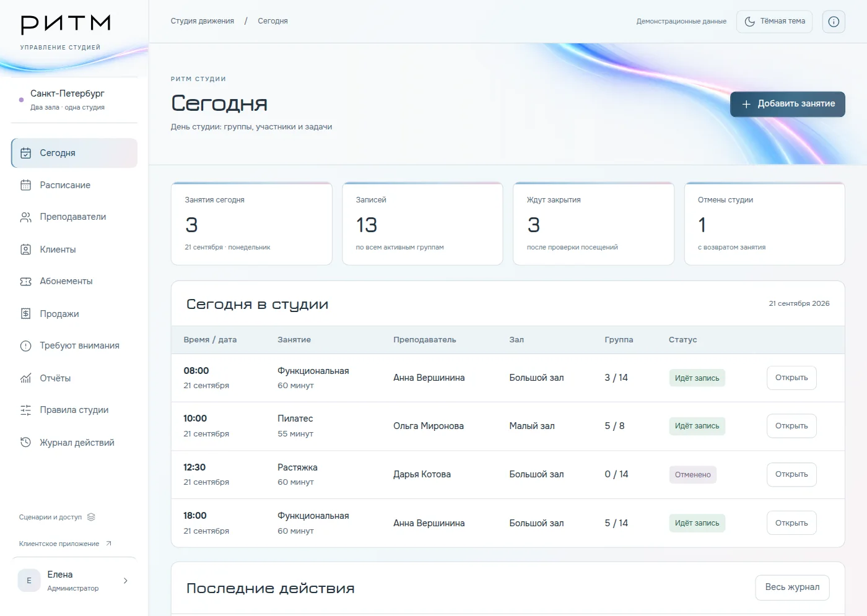Image resolution: width=867 pixels, height=616 pixels.
Task: Click the Ждут закрытия summary card
Action: click(x=593, y=223)
